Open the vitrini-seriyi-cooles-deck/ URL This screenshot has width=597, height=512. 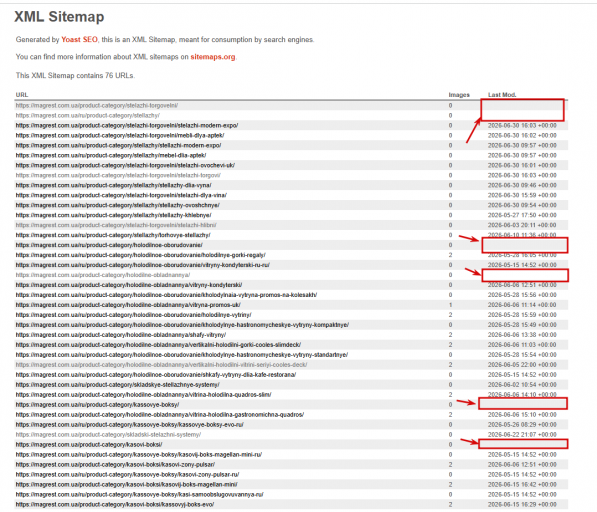click(161, 365)
